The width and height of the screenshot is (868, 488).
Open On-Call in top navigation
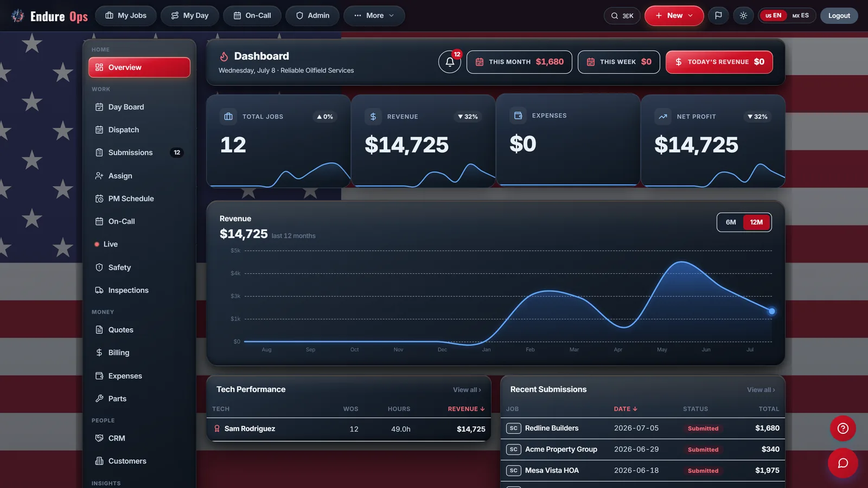(x=252, y=16)
